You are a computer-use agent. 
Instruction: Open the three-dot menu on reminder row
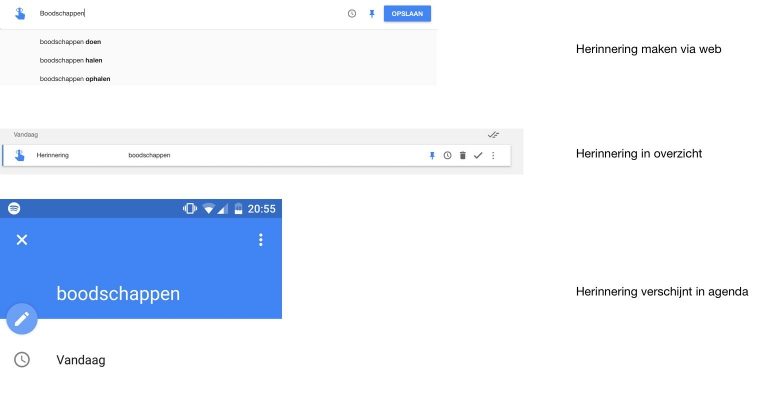click(x=493, y=156)
